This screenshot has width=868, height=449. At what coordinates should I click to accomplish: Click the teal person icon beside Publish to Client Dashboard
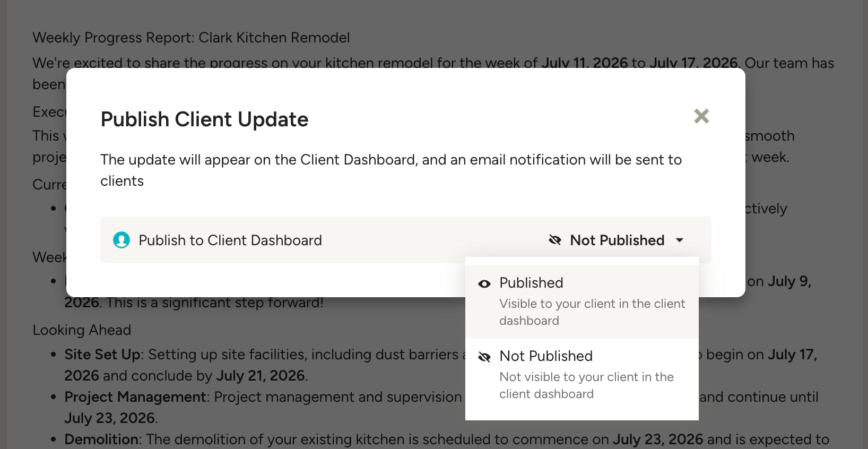[121, 240]
